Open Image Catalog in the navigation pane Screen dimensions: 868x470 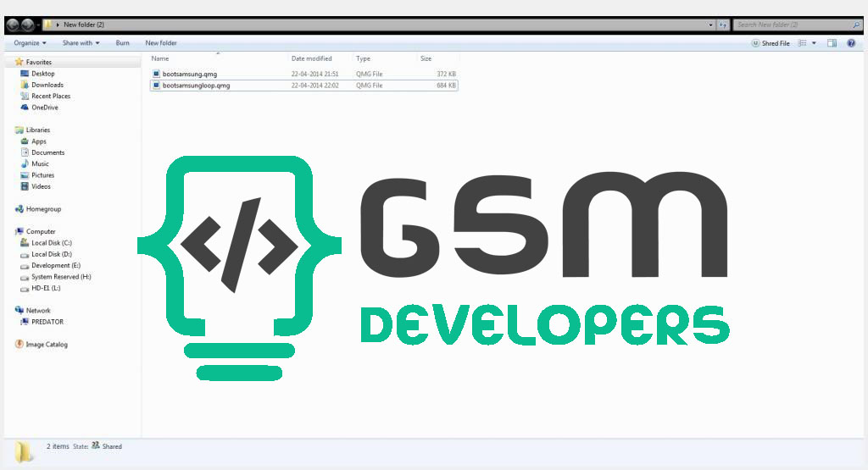pos(47,345)
